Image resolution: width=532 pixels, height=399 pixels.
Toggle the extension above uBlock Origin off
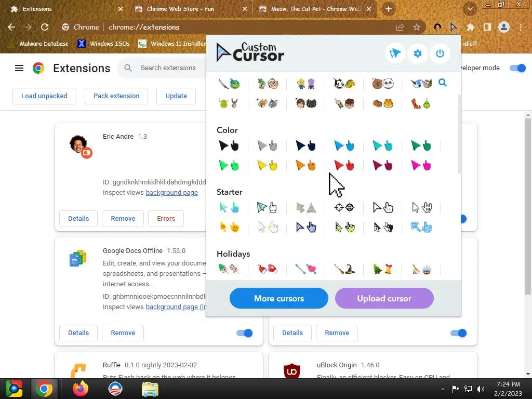[x=459, y=333]
